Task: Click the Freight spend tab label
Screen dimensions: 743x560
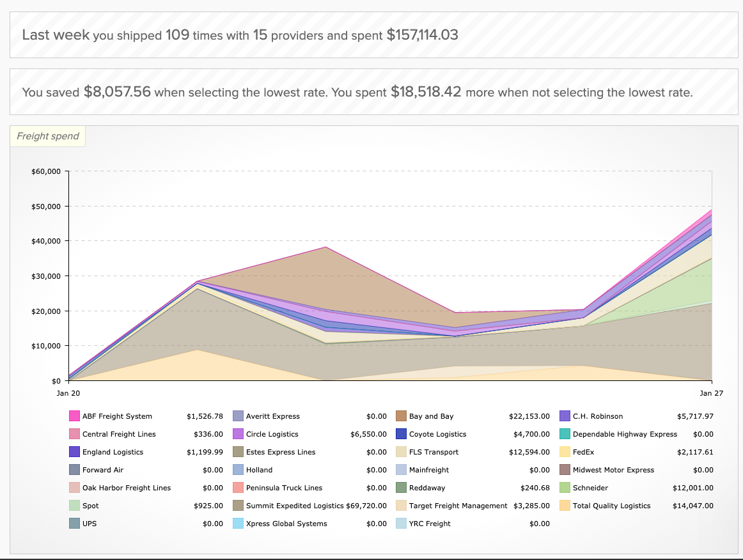Action: tap(48, 136)
